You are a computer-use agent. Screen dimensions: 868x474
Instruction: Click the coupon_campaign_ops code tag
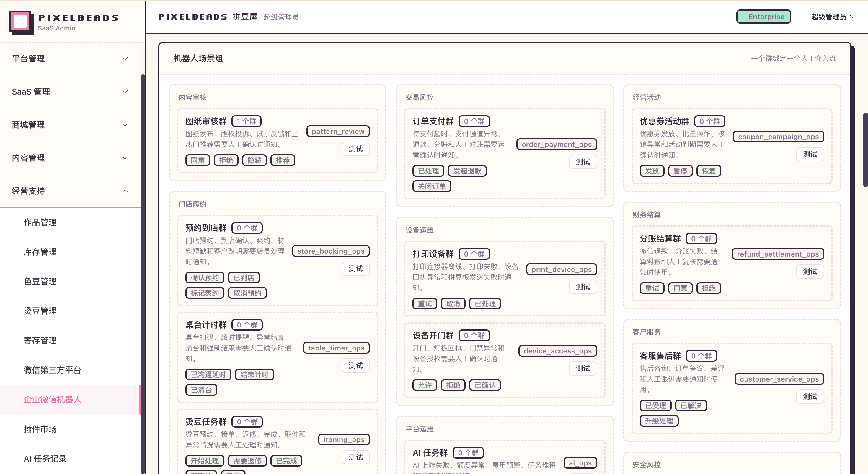(778, 137)
